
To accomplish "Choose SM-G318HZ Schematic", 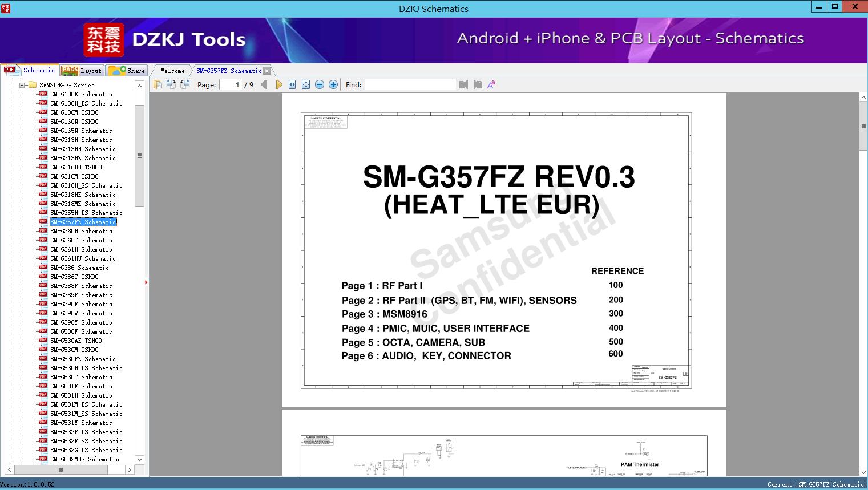I will (x=83, y=195).
